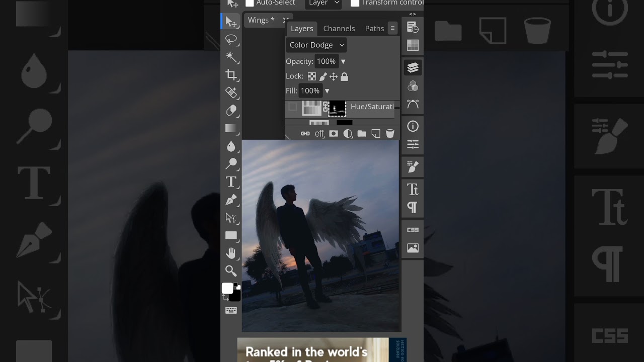Toggle lock position icon
Viewport: 644px width, 362px height.
(x=334, y=76)
